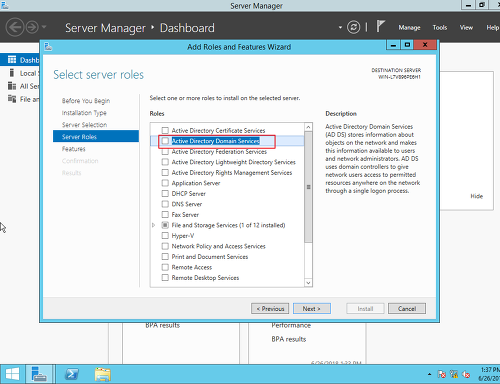Check Active Directory Certificate Services

coord(165,130)
